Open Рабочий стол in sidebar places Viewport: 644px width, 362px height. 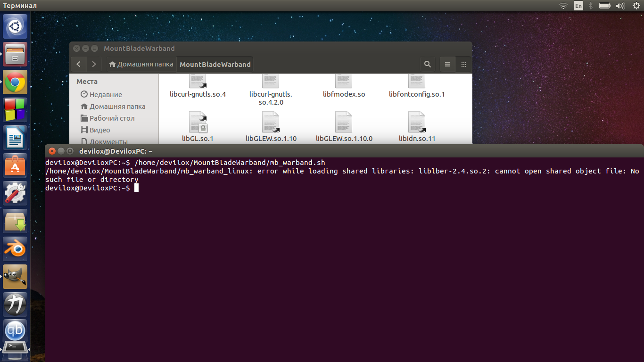tap(112, 118)
